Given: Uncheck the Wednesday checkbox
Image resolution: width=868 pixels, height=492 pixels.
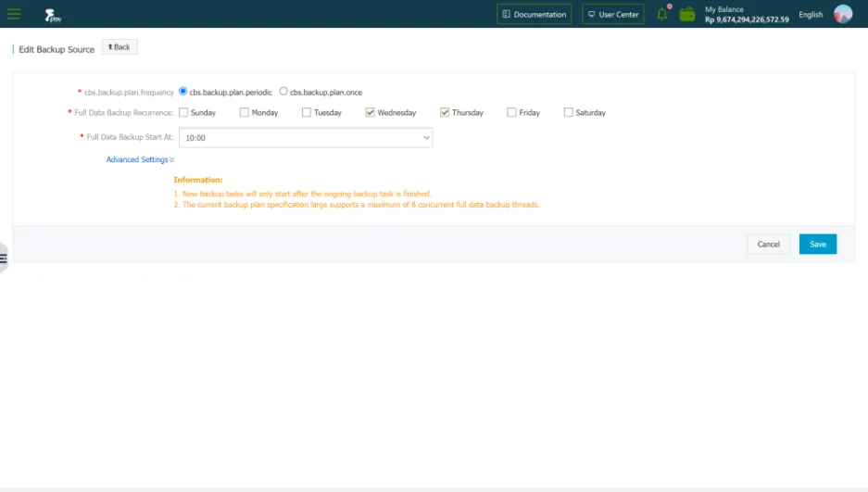Looking at the screenshot, I should 371,112.
